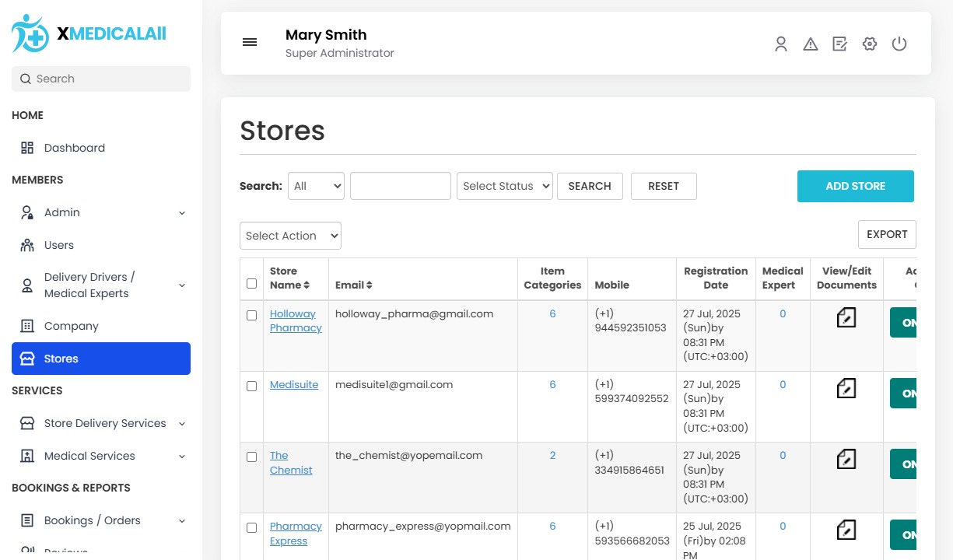
Task: Go to Dashboard in the sidebar
Action: coord(74,148)
